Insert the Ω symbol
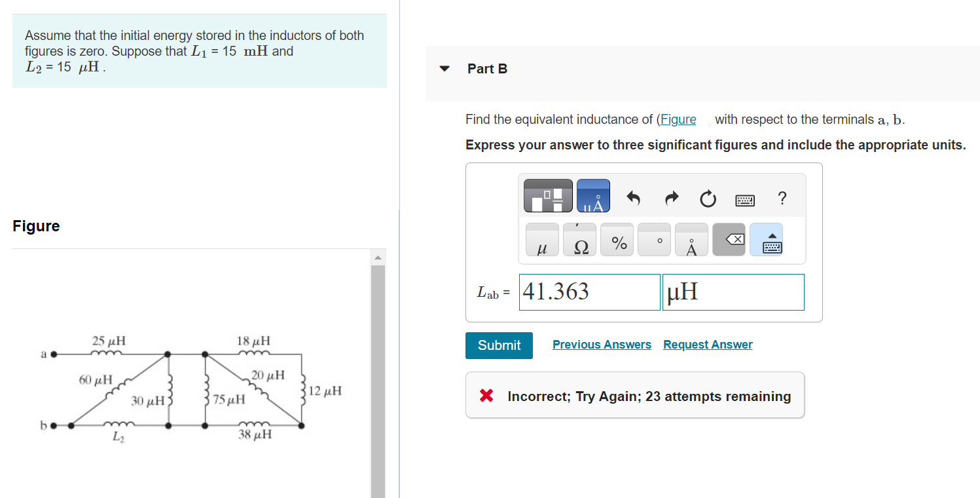This screenshot has height=498, width=980. (x=579, y=239)
